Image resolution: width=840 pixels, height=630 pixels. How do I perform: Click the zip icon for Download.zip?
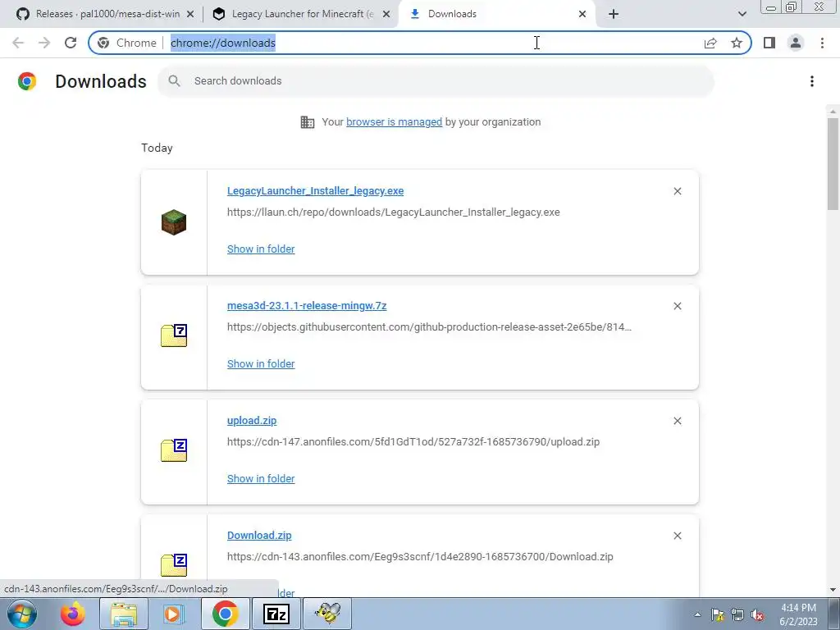click(174, 565)
